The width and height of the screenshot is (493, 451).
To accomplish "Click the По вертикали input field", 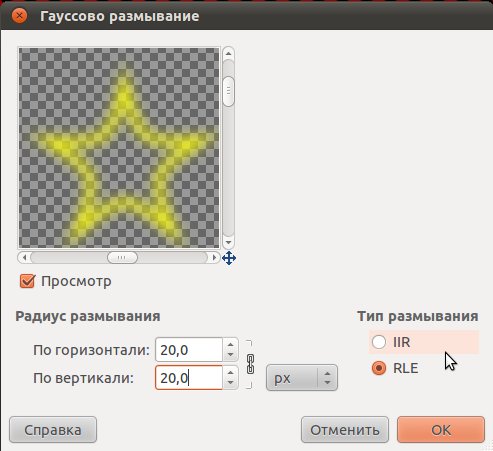I will pos(189,378).
